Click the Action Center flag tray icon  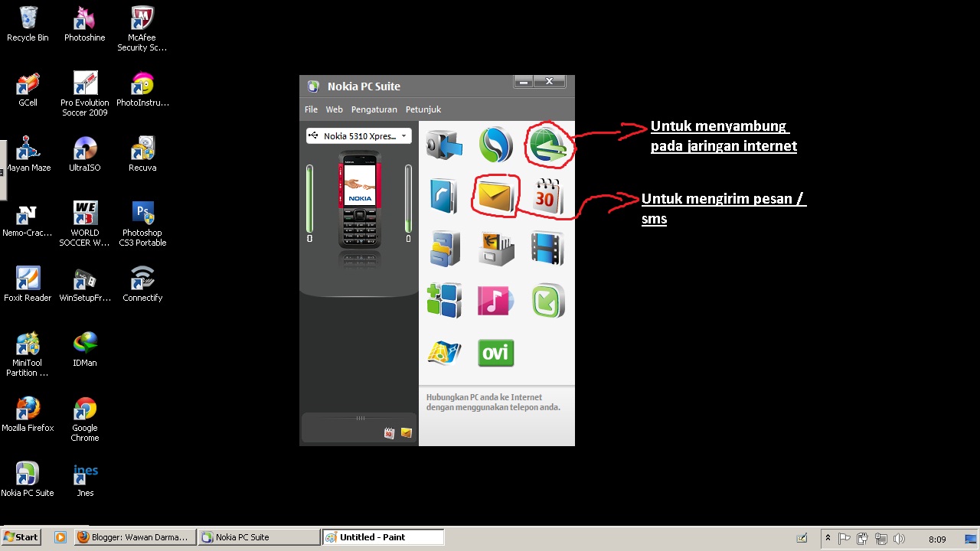point(844,539)
